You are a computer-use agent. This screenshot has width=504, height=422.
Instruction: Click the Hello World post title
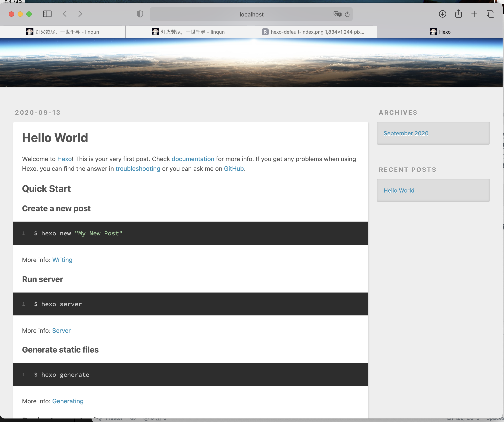[x=55, y=138]
